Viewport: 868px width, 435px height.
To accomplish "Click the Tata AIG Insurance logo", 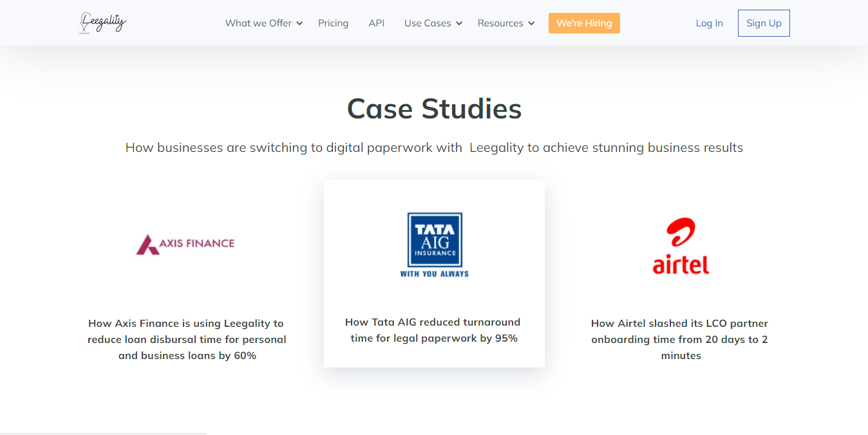I will (434, 245).
